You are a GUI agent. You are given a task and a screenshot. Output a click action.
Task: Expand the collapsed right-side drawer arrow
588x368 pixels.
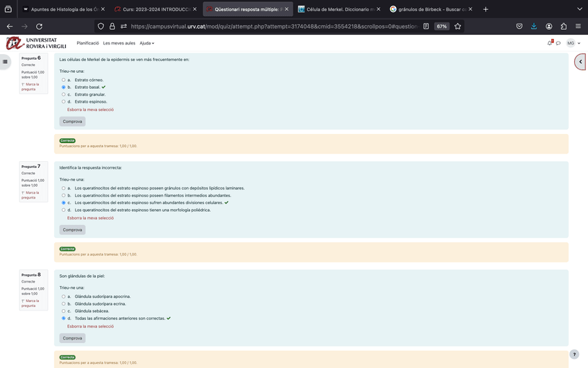[x=581, y=62]
